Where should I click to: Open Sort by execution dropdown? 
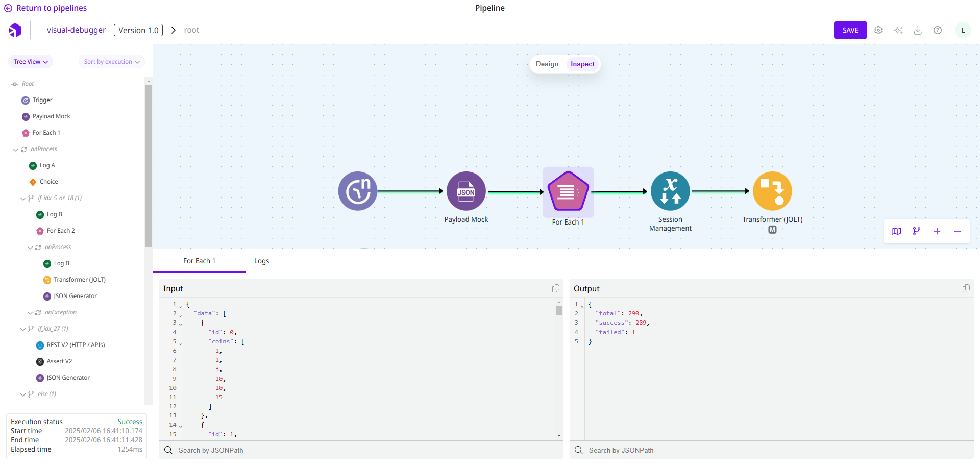[111, 62]
